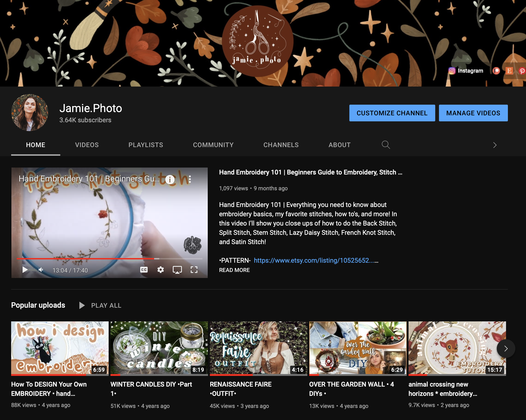The width and height of the screenshot is (526, 420).
Task: Click the AirPlay icon in player
Action: [177, 270]
